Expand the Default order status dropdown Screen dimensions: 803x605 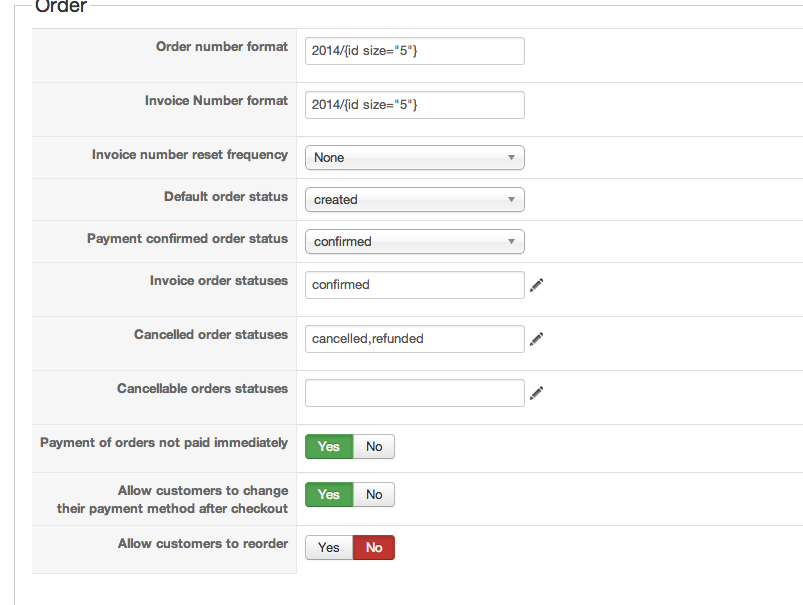414,200
